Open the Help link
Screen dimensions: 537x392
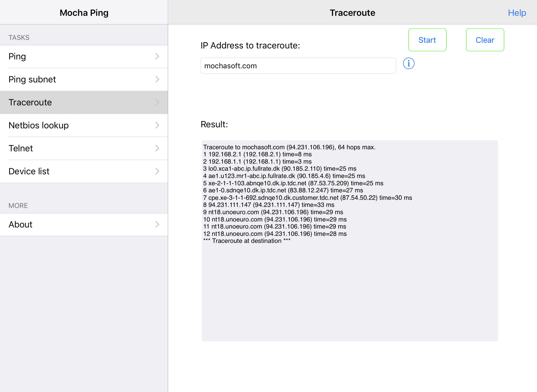coord(517,13)
